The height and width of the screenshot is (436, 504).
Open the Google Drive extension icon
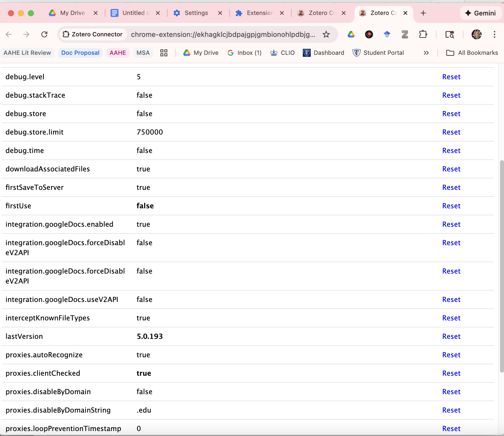[351, 34]
